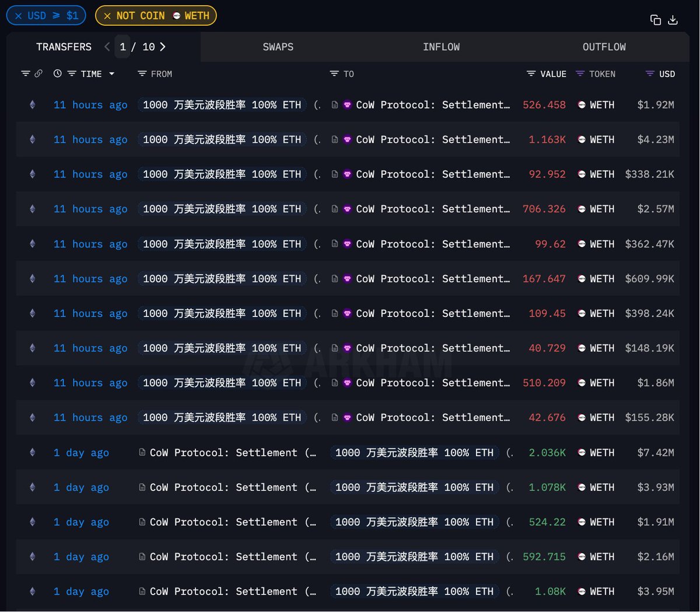
Task: Click value 42.676 in transfers table
Action: click(x=547, y=418)
